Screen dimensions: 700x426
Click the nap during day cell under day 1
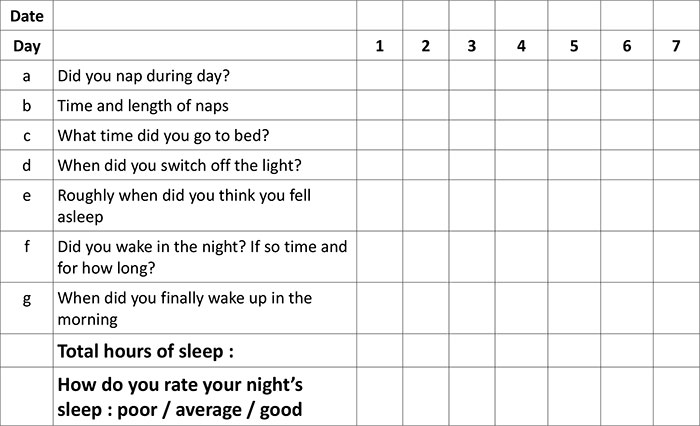[x=379, y=75]
